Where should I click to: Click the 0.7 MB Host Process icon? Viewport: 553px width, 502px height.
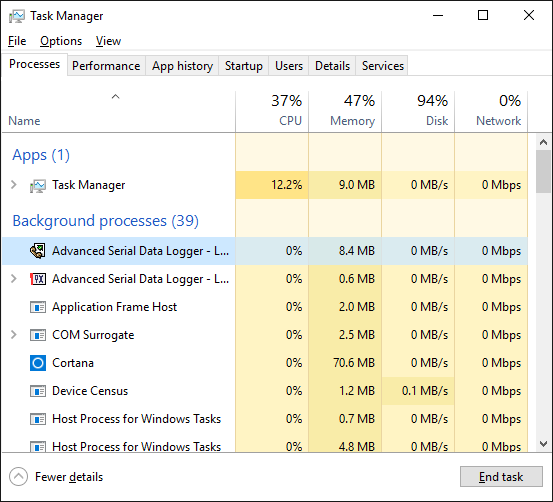coord(38,419)
